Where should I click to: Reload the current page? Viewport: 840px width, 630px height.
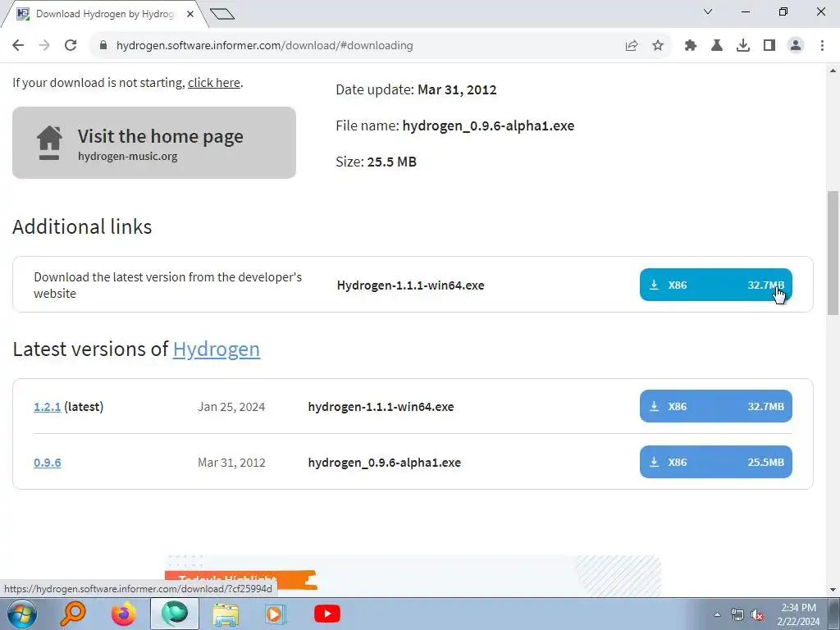(x=71, y=46)
